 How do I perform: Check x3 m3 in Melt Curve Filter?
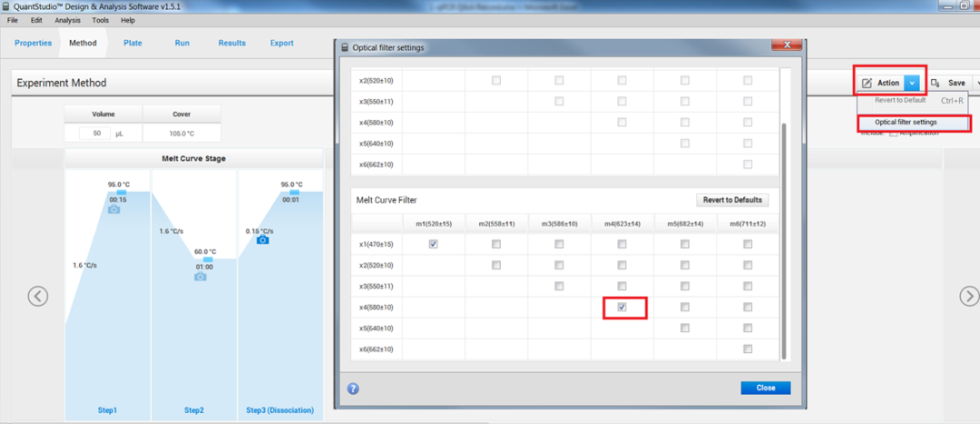tap(559, 286)
